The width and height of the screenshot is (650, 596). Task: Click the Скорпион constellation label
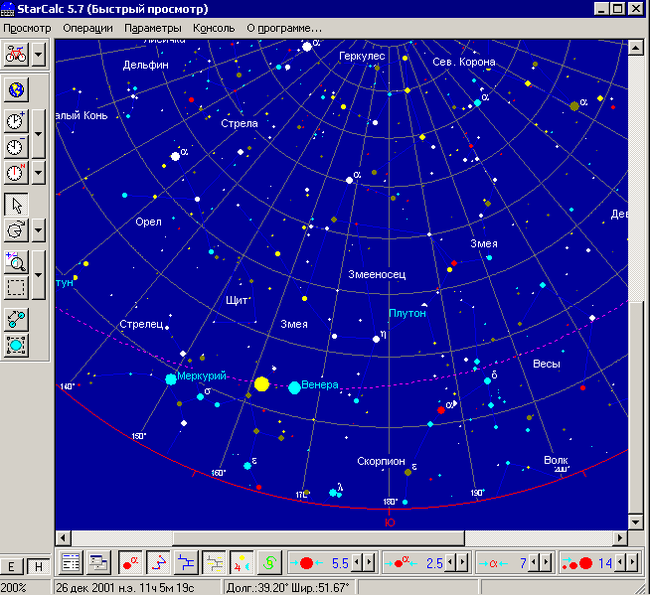381,461
